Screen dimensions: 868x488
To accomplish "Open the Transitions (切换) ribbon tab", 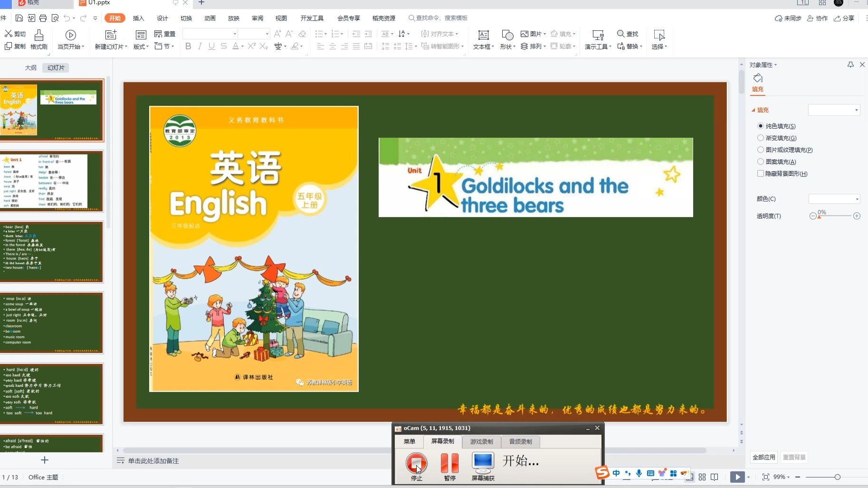I will point(186,18).
